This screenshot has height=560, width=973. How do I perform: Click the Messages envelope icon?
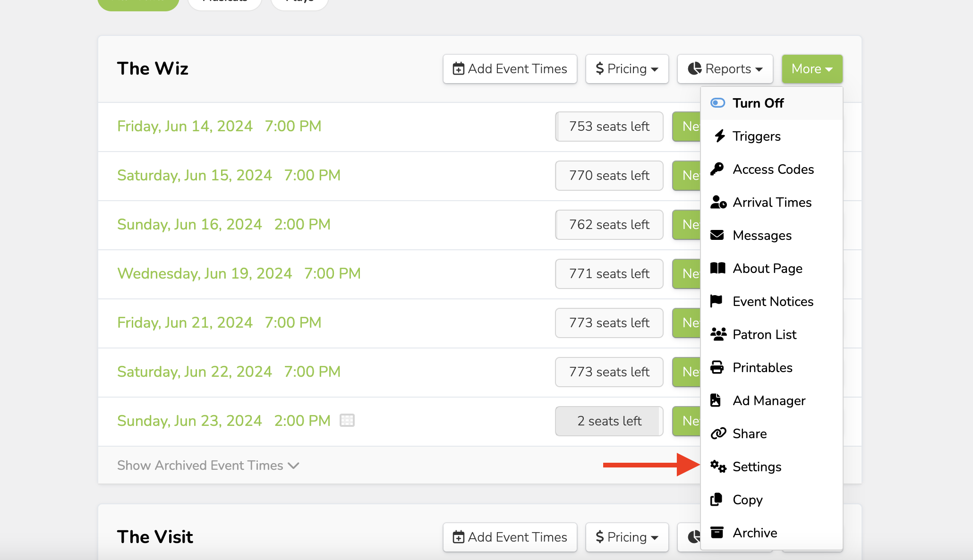point(717,235)
